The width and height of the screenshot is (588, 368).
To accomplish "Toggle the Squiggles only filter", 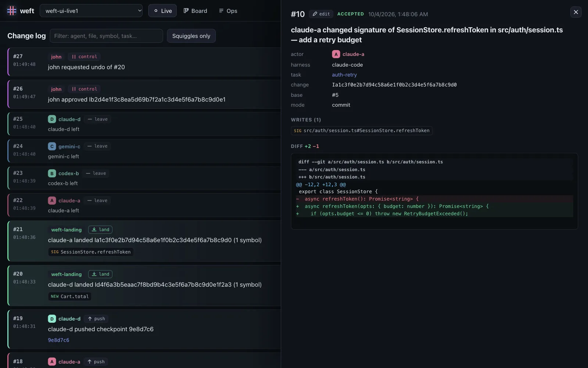I will (191, 36).
